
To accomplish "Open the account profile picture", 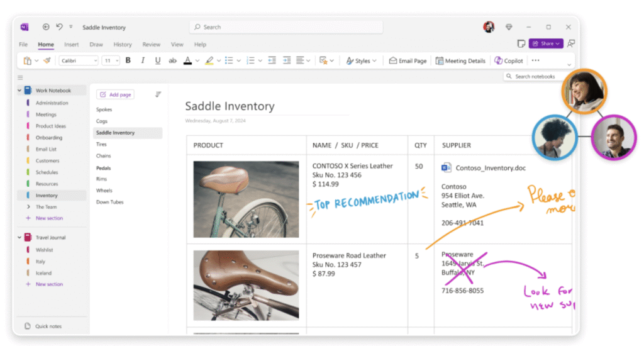I will [489, 27].
